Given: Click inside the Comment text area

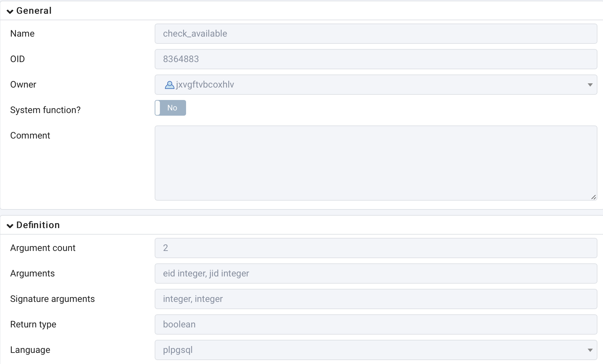Looking at the screenshot, I should pyautogui.click(x=376, y=163).
